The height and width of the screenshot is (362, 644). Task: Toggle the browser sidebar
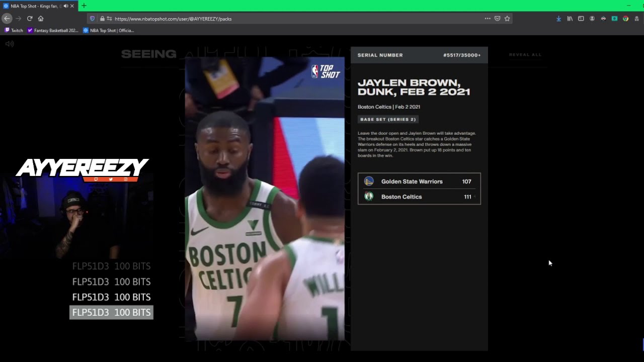tap(581, 19)
